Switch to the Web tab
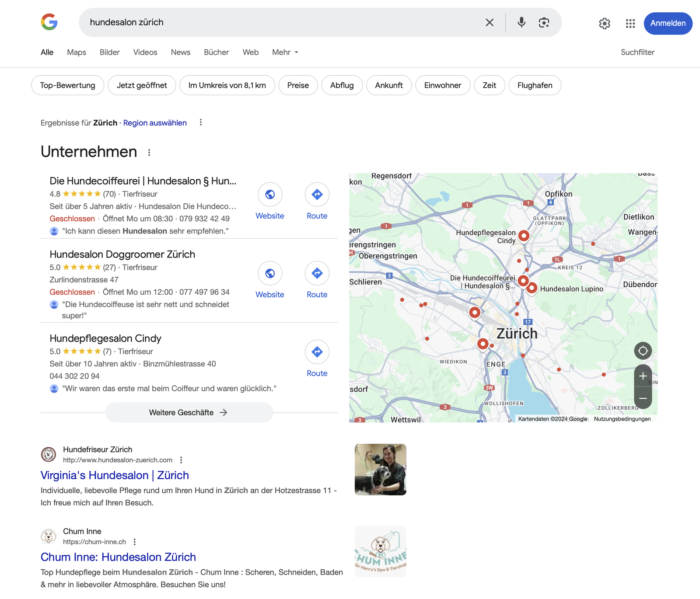Image resolution: width=700 pixels, height=599 pixels. (251, 52)
